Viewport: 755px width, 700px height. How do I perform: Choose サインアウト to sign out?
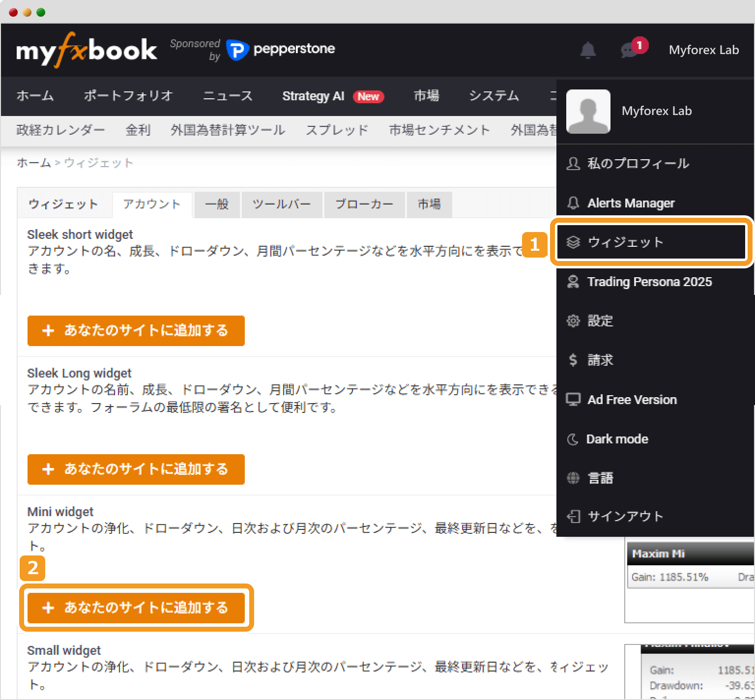[656, 516]
